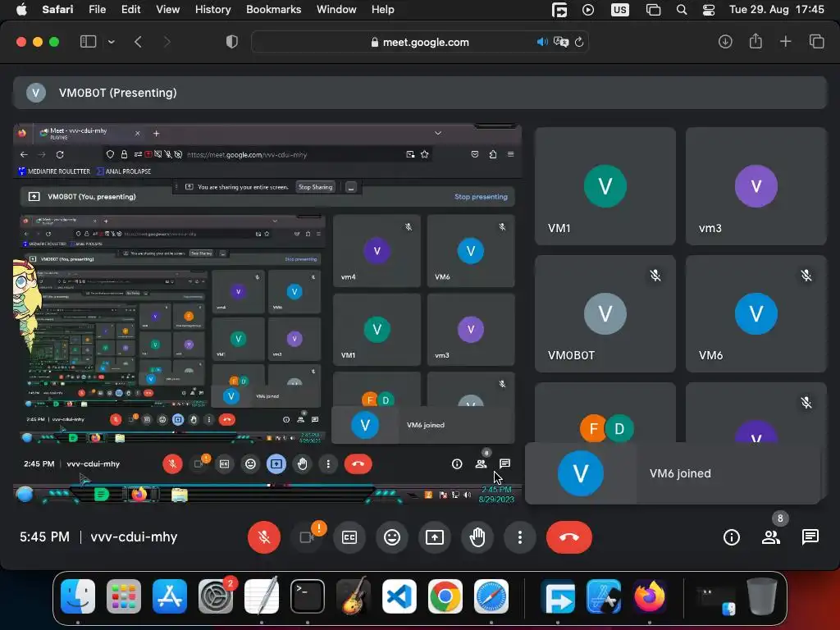
Task: Open the meeting details info icon
Action: (731, 536)
